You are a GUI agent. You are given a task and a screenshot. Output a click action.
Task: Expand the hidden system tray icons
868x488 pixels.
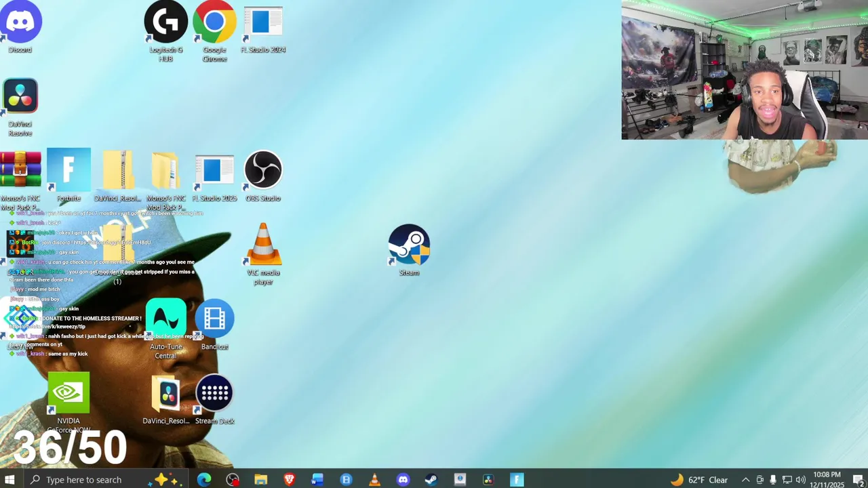745,480
